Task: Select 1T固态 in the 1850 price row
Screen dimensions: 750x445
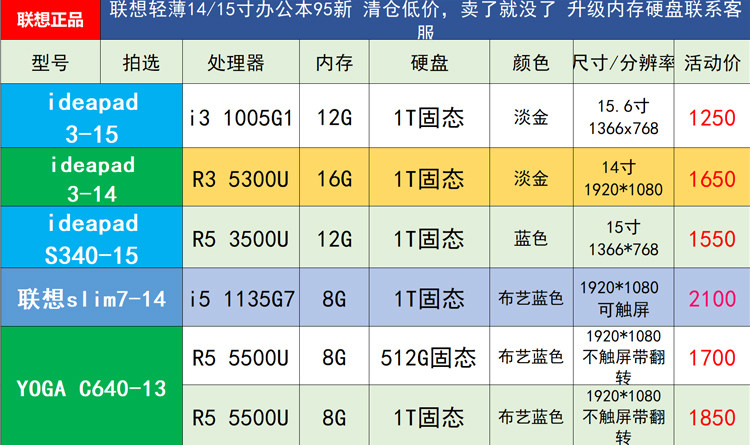Action: tap(430, 415)
